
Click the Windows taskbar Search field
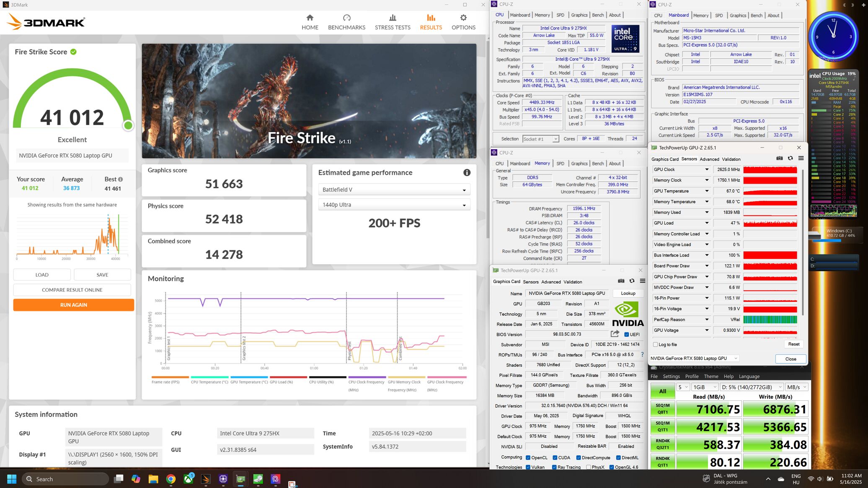tap(65, 479)
